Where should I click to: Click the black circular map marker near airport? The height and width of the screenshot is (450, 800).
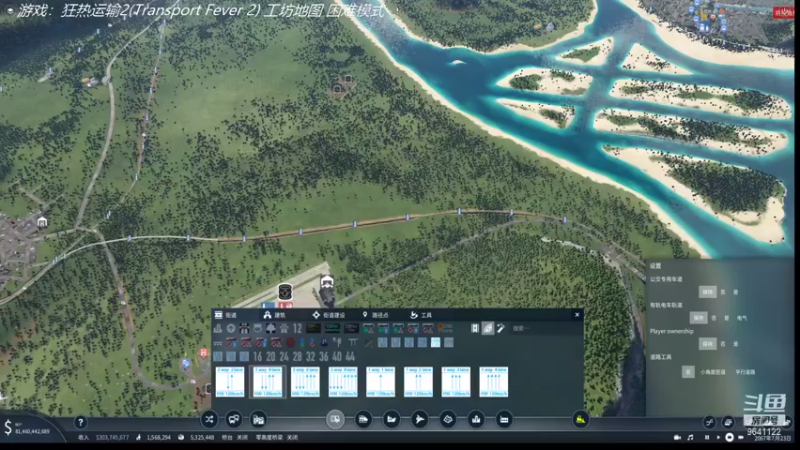pyautogui.click(x=285, y=292)
